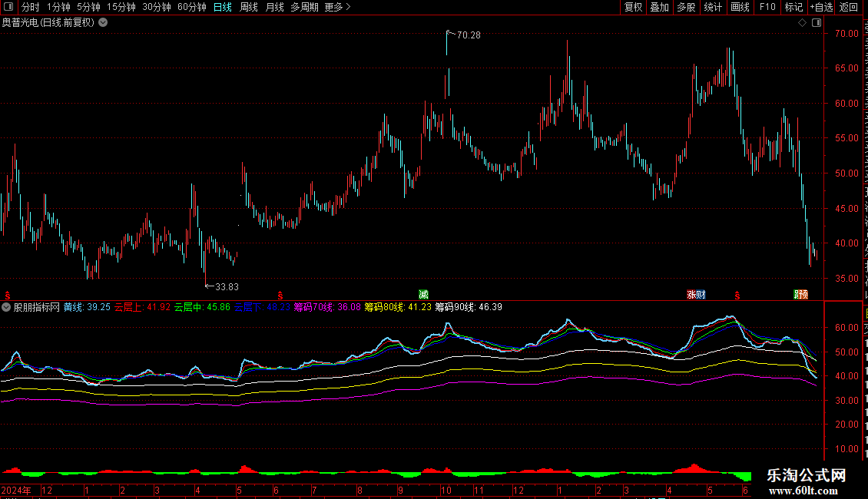Click the 奥普光电(日线.前复权) chart title

click(x=48, y=22)
